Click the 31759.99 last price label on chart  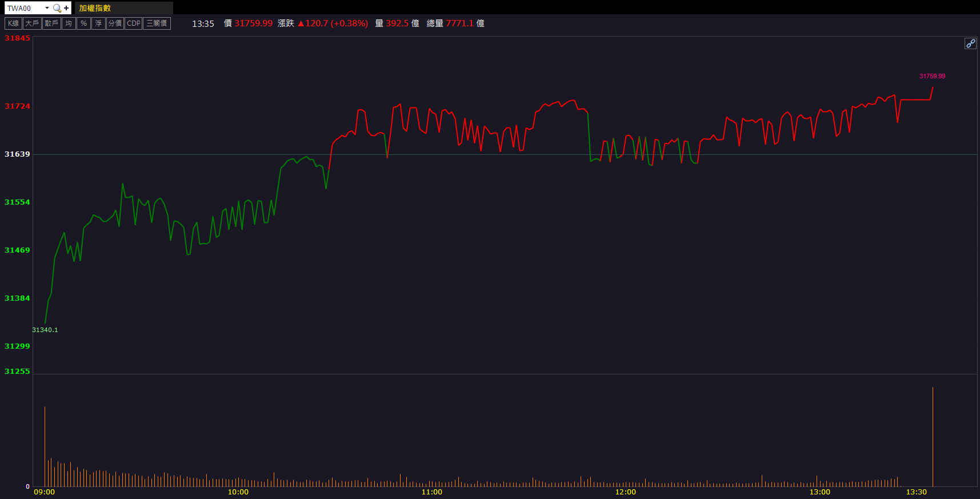pos(932,76)
